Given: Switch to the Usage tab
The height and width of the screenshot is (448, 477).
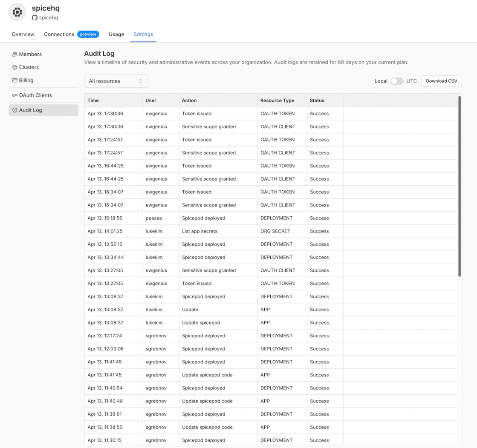Looking at the screenshot, I should 116,34.
